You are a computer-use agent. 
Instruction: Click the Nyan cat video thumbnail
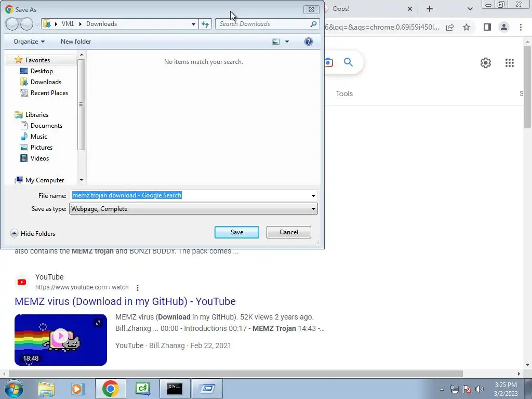tap(61, 340)
